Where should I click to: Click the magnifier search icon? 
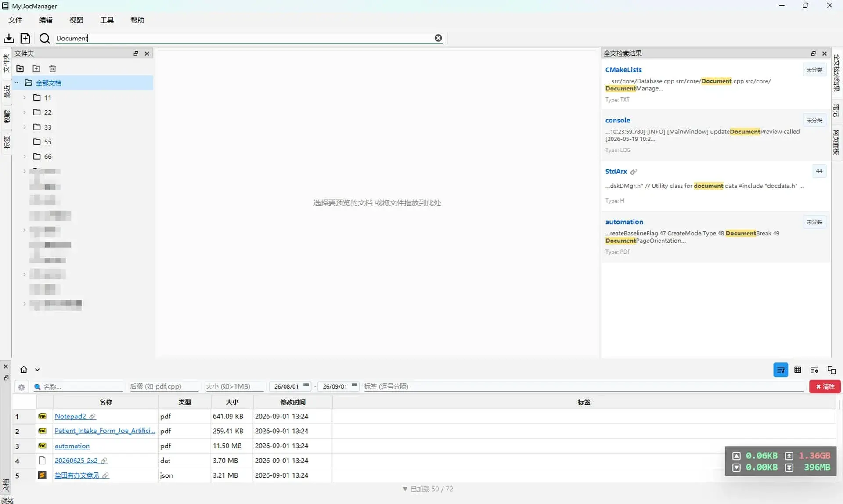[x=44, y=38]
